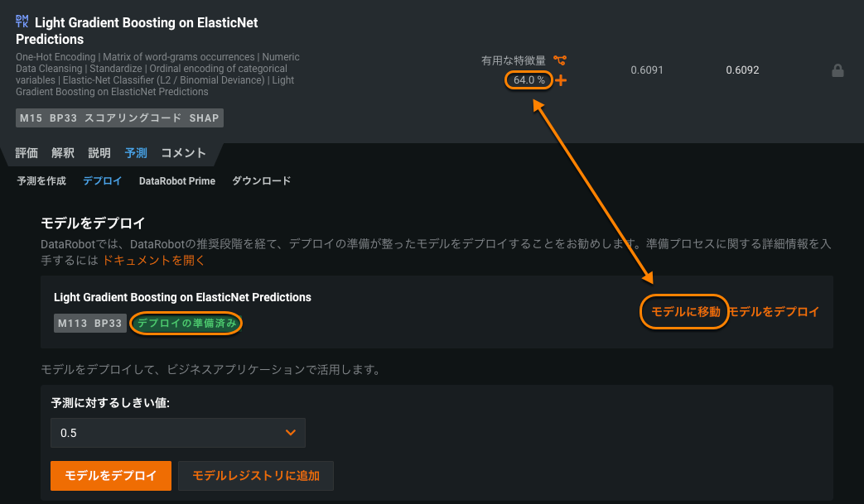The width and height of the screenshot is (864, 504).
Task: Click the lock icon on the model row
Action: 837,70
